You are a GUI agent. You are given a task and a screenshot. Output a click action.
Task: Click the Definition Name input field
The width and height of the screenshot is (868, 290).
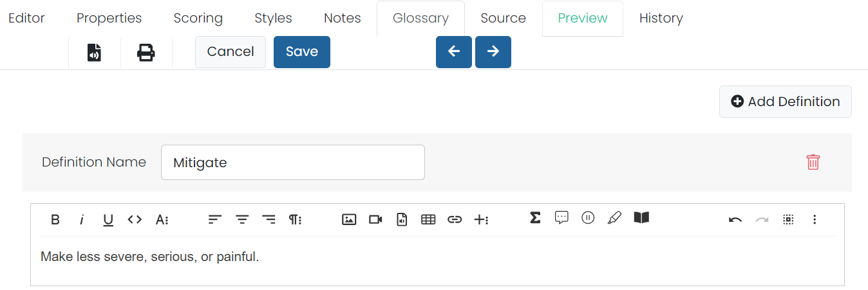[293, 163]
